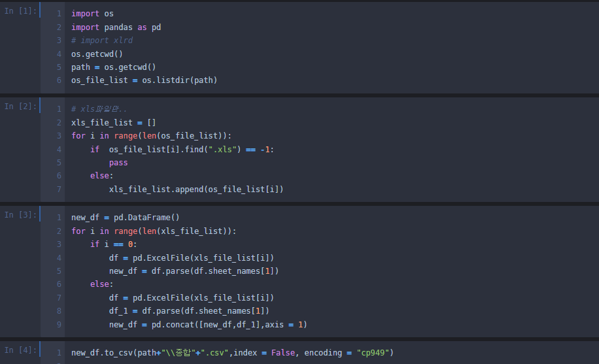This screenshot has width=599, height=364.
Task: Click the "new_df = df.parse(df.sheet_names[1])" line
Action: [194, 271]
